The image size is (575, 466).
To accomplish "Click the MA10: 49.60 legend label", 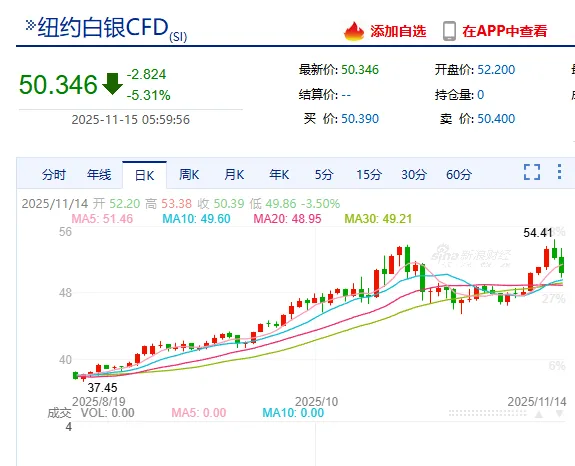I will coord(196,219).
